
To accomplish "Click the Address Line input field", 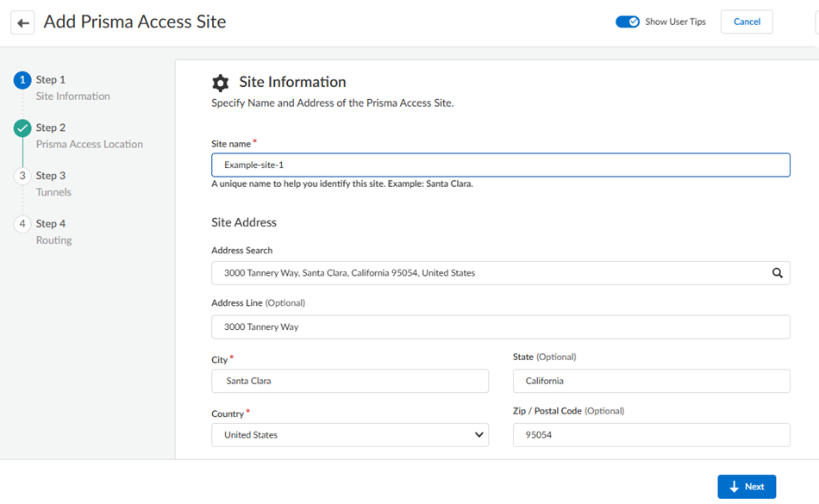I will pos(500,327).
